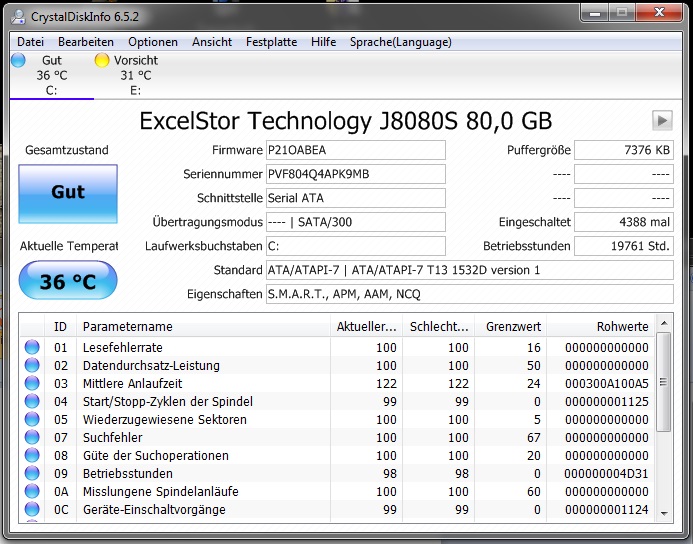Click the Firmware field P21OABEA
The image size is (693, 544).
pos(356,150)
